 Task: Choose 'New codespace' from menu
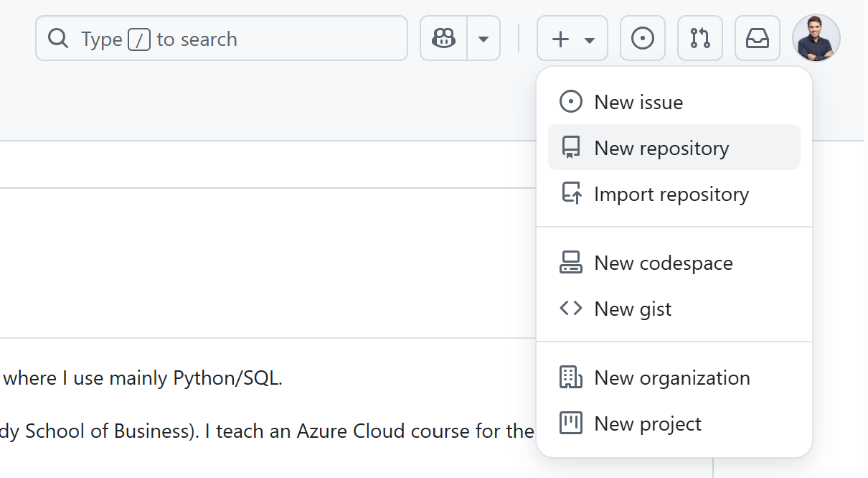click(664, 263)
